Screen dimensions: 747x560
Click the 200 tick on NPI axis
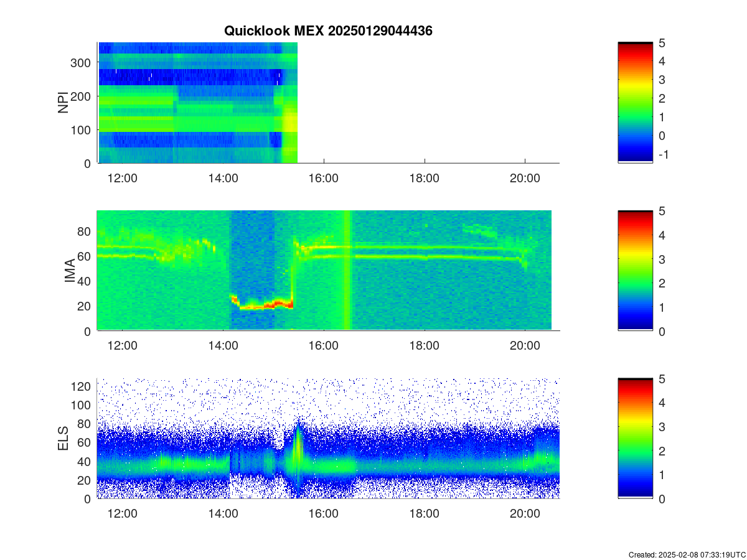tap(82, 96)
